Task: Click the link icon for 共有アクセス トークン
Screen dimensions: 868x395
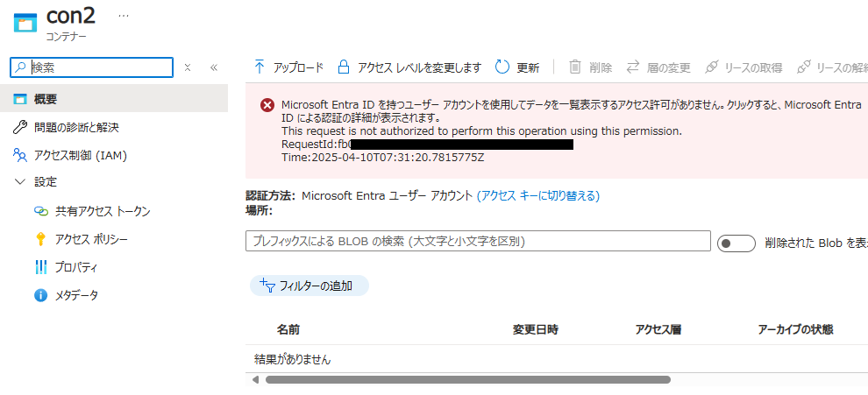Action: pos(41,211)
